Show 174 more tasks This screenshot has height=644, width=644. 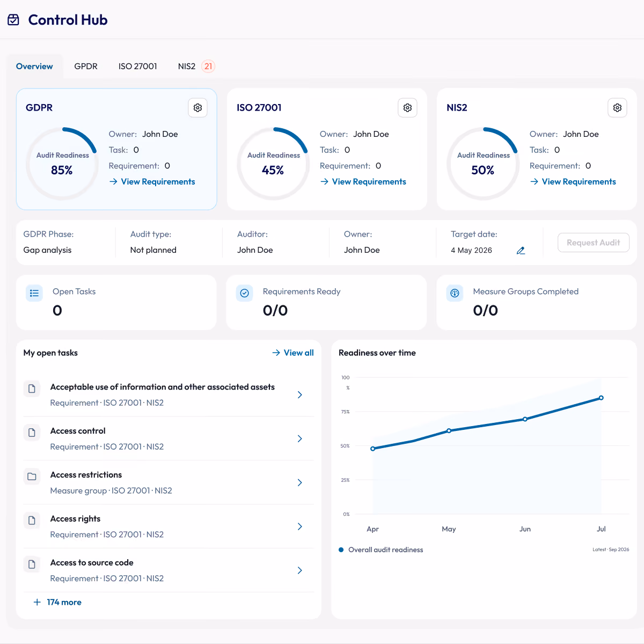pos(57,602)
